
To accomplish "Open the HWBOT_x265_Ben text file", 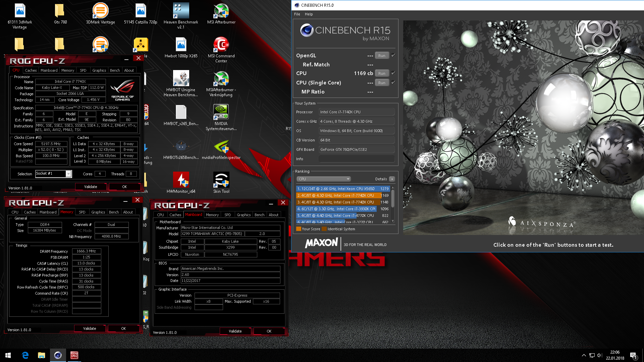I will point(181,115).
